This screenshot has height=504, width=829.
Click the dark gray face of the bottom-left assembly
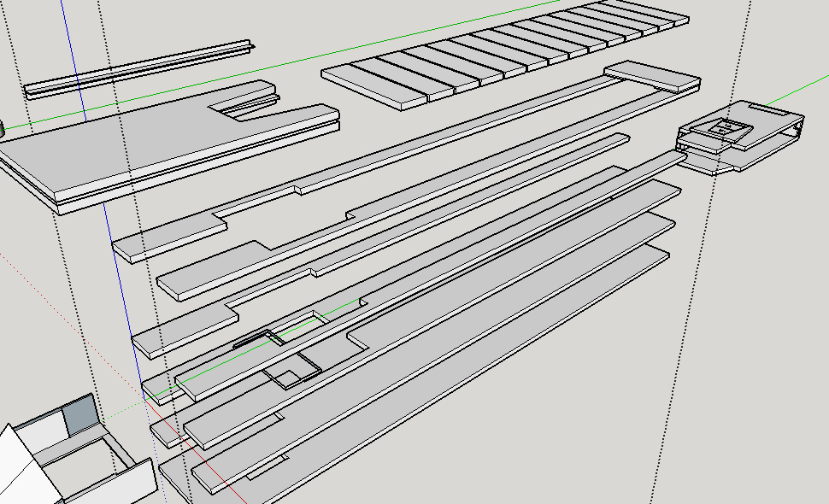click(79, 416)
